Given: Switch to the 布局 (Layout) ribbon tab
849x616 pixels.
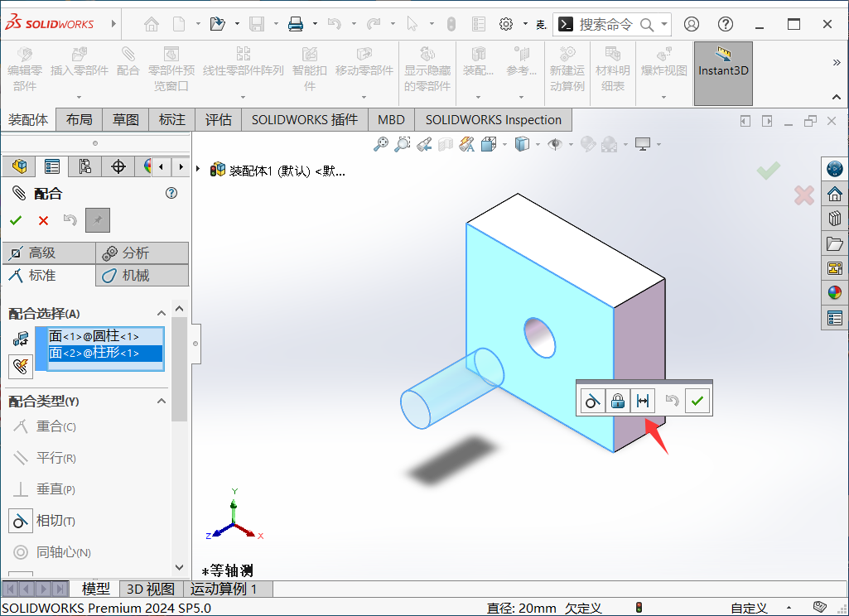Looking at the screenshot, I should pyautogui.click(x=79, y=119).
